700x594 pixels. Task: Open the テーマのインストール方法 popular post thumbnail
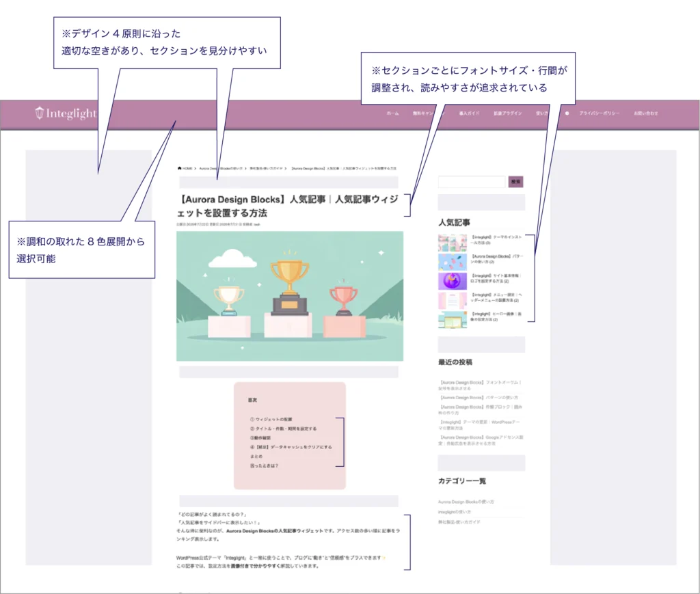click(x=452, y=243)
